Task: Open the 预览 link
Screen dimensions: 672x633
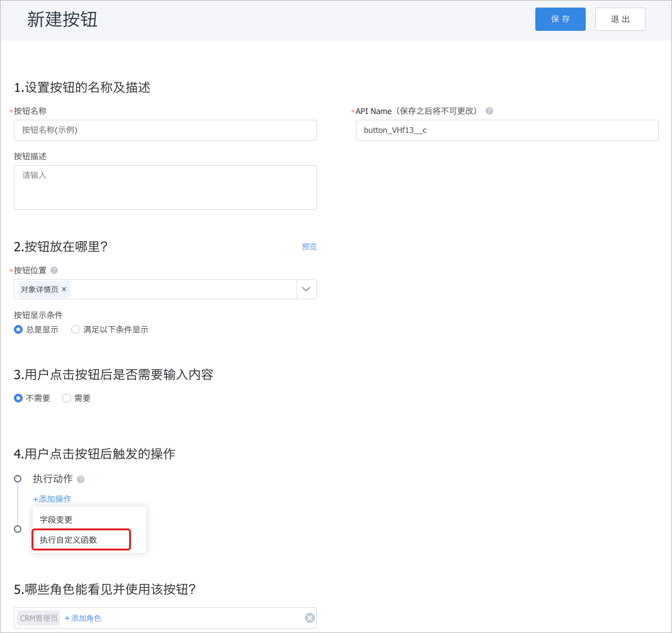Action: click(x=309, y=247)
